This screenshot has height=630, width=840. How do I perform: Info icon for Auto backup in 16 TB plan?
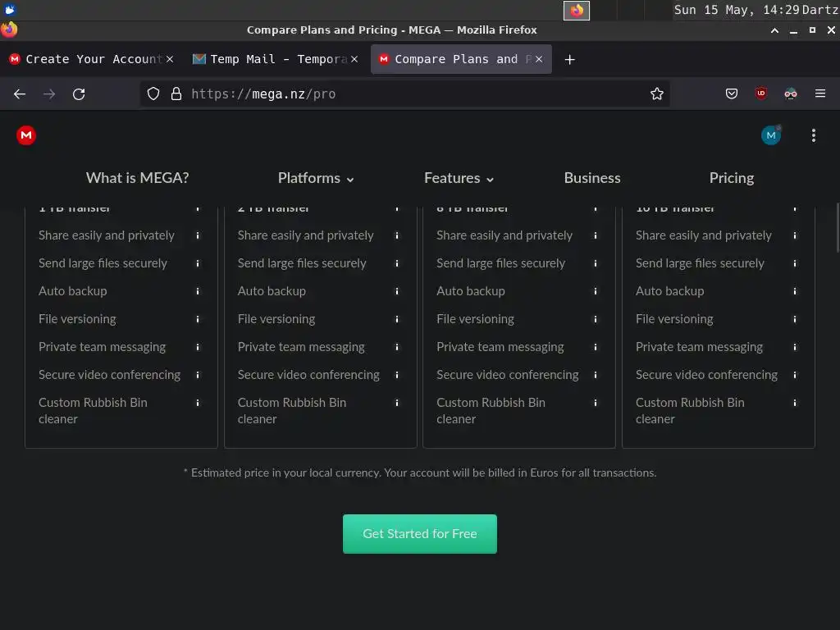[x=795, y=291]
